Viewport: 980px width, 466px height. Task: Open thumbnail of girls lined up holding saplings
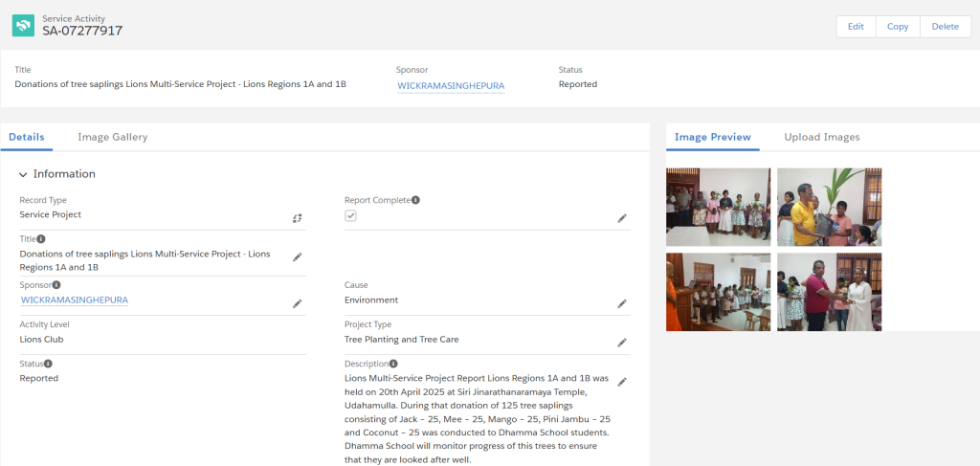pyautogui.click(x=718, y=207)
